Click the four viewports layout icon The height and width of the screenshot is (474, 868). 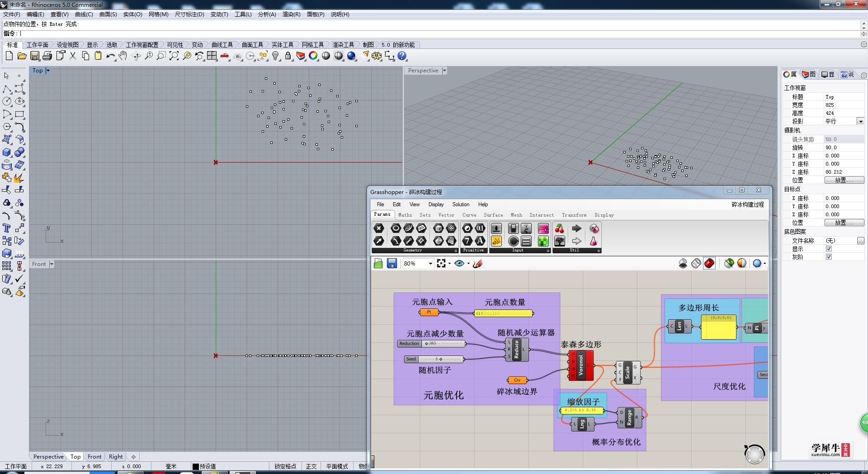(x=212, y=56)
